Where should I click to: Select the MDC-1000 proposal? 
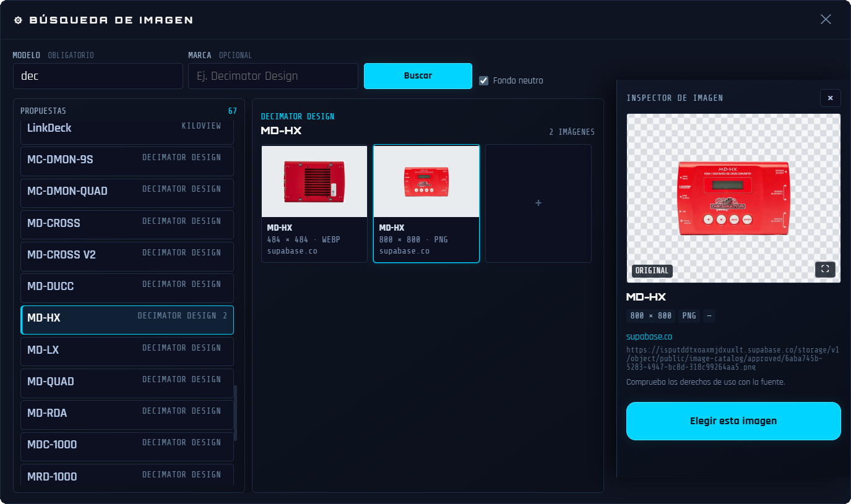coord(127,446)
